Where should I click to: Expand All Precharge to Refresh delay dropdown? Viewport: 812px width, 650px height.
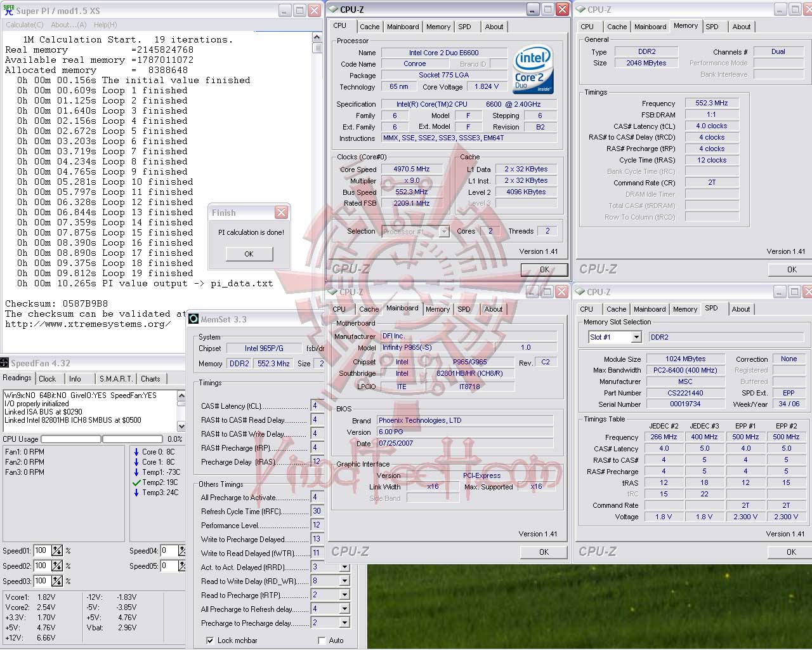coord(344,609)
